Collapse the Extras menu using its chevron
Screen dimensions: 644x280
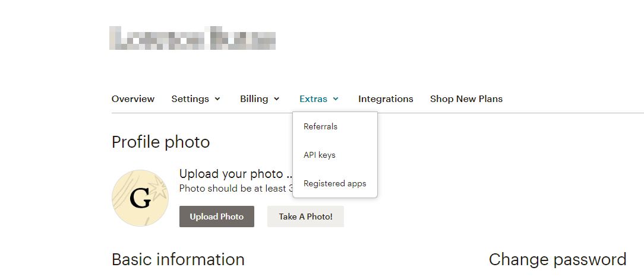pos(336,99)
